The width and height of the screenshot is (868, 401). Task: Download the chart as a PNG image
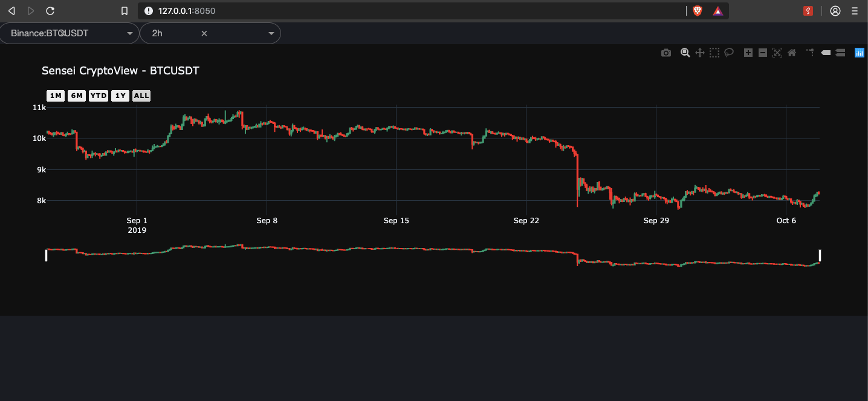pos(666,53)
